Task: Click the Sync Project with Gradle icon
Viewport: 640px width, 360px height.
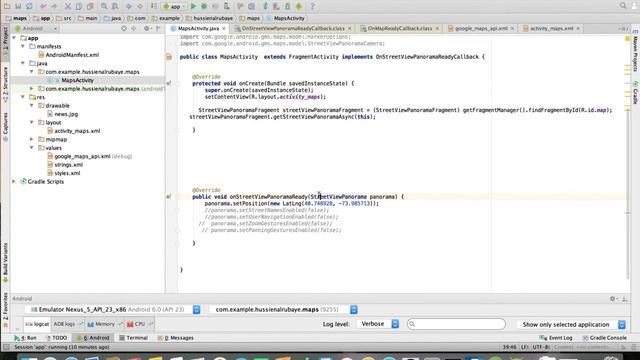Action: pos(265,6)
